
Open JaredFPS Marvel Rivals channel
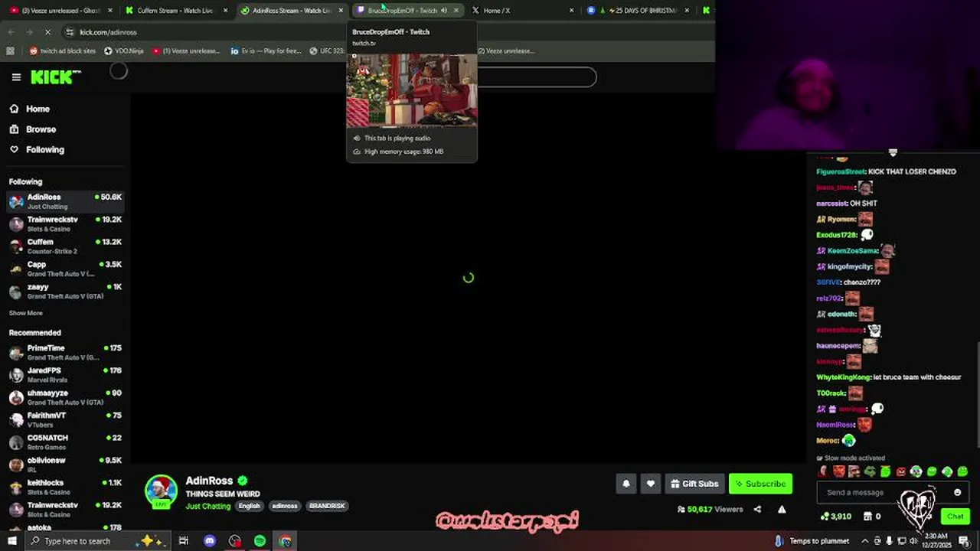(x=65, y=374)
